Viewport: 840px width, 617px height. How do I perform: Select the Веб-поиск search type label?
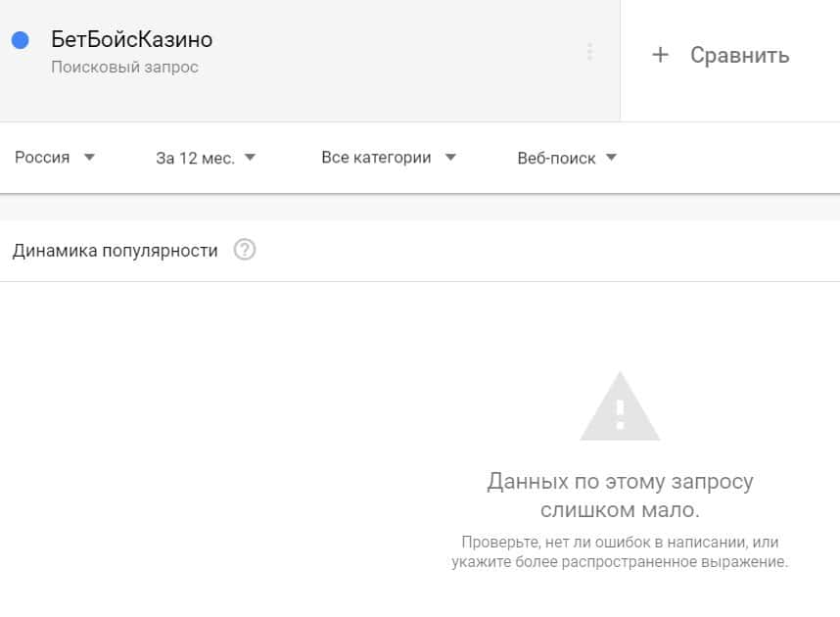pos(557,158)
